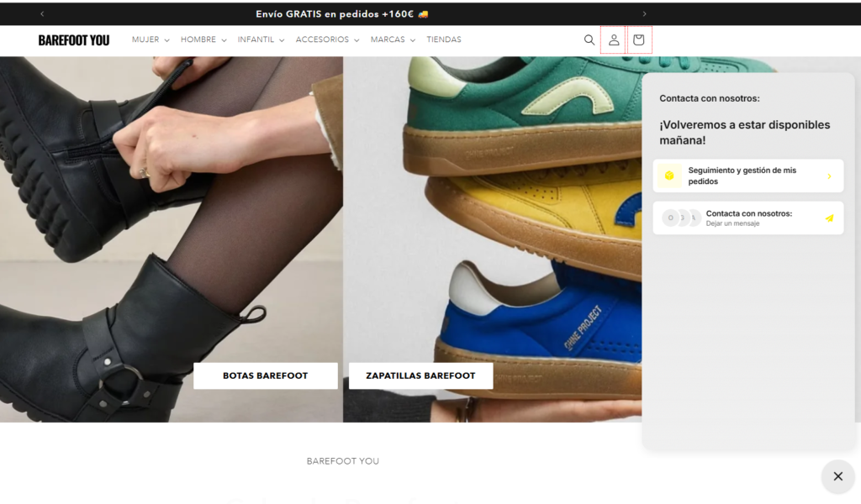Click the Zapatillas Barefoot button
The width and height of the screenshot is (861, 504).
[x=420, y=375]
